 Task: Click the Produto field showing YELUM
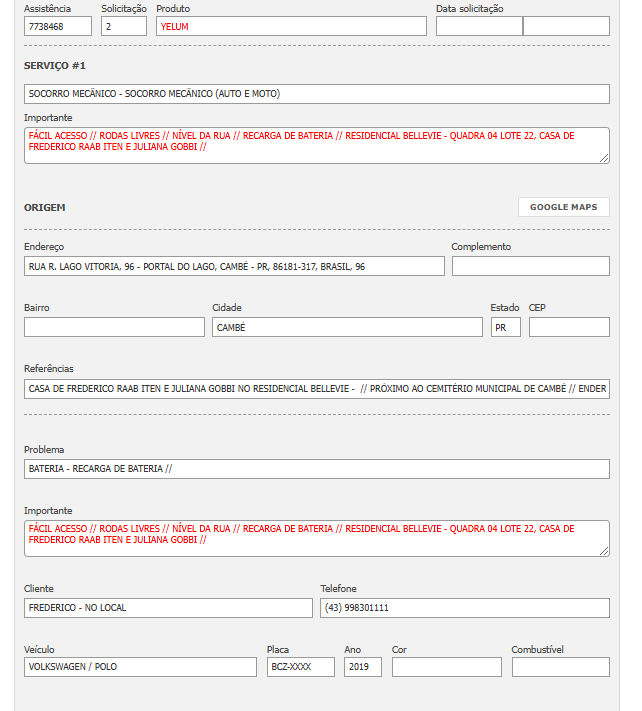point(291,26)
